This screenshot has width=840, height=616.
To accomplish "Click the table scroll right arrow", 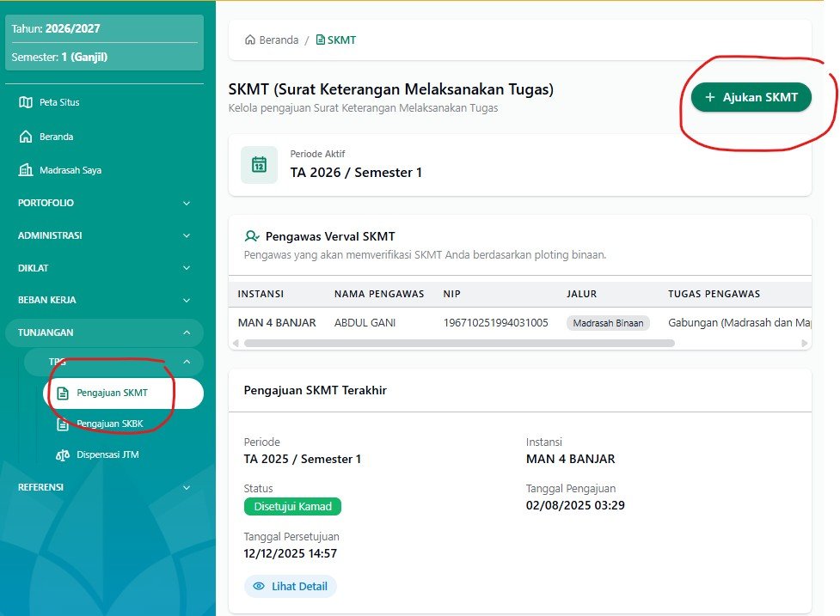I will click(x=804, y=343).
